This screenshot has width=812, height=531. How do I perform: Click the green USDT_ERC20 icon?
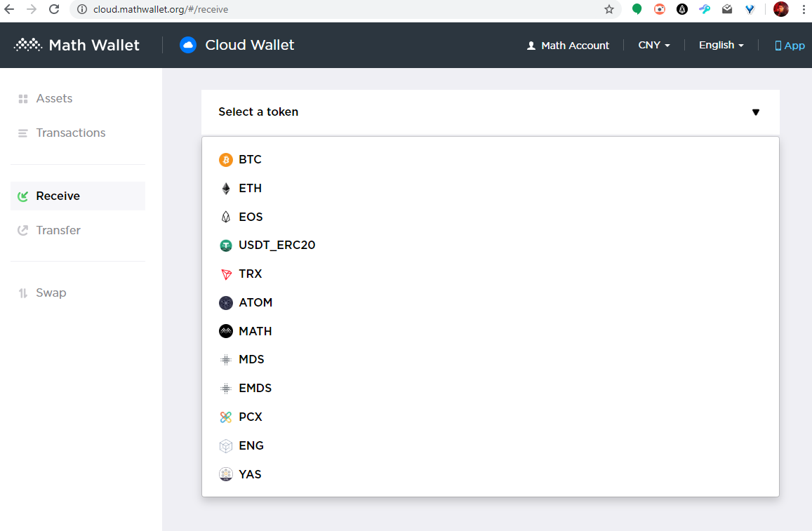point(226,246)
